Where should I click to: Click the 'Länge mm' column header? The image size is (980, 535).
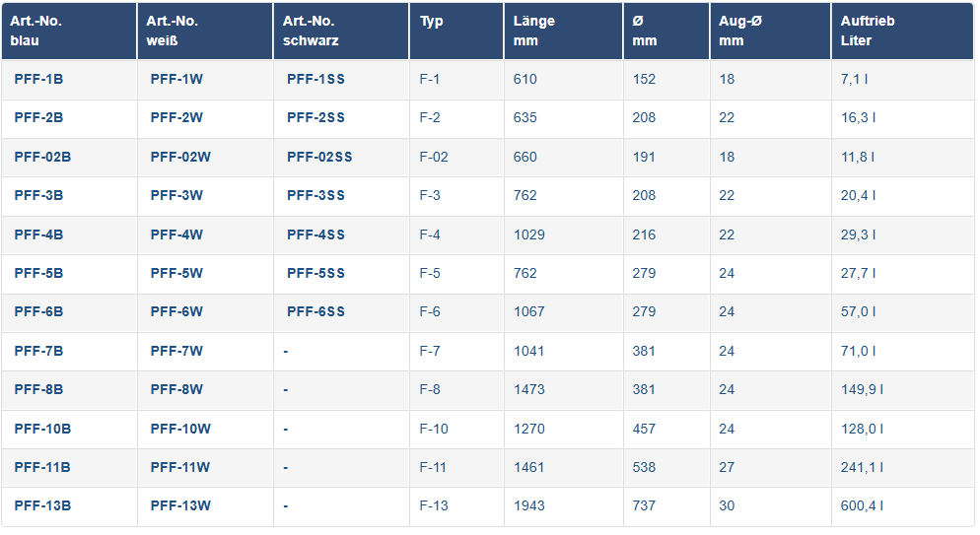click(x=534, y=31)
